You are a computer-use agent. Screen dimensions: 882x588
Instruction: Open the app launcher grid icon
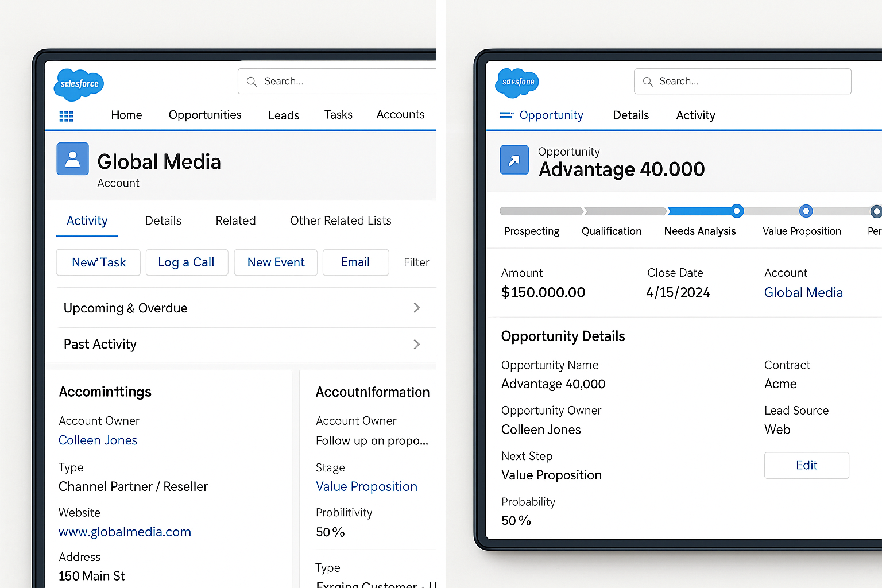66,115
